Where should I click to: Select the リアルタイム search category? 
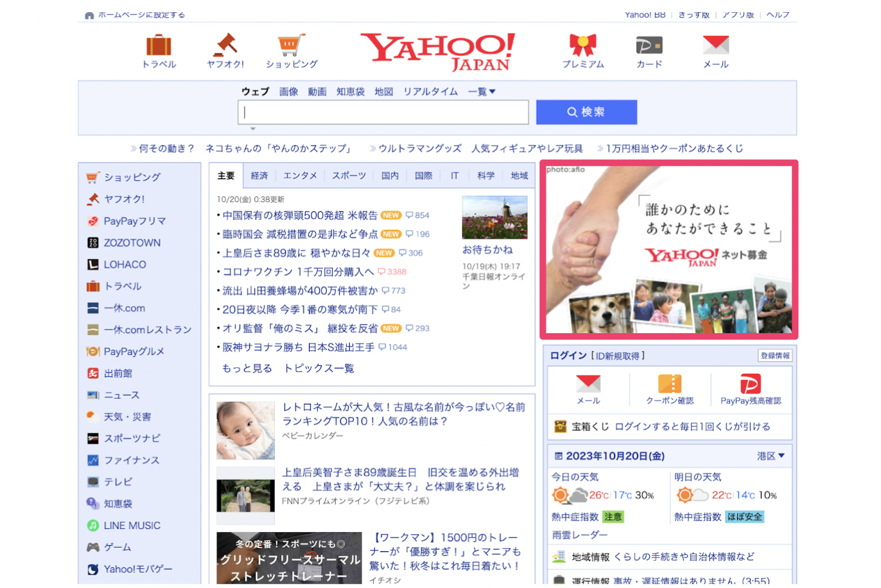pyautogui.click(x=430, y=92)
